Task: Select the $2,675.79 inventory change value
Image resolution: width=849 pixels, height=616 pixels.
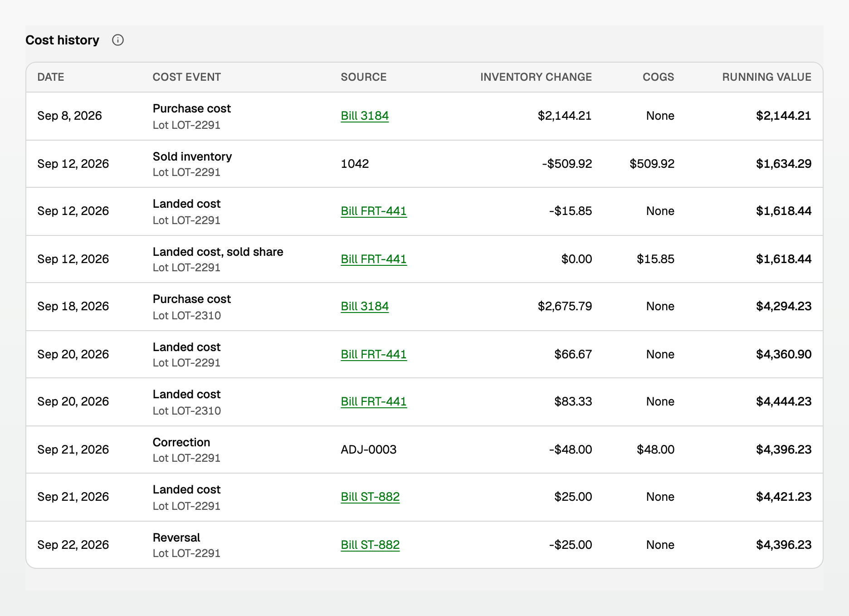Action: 565,306
